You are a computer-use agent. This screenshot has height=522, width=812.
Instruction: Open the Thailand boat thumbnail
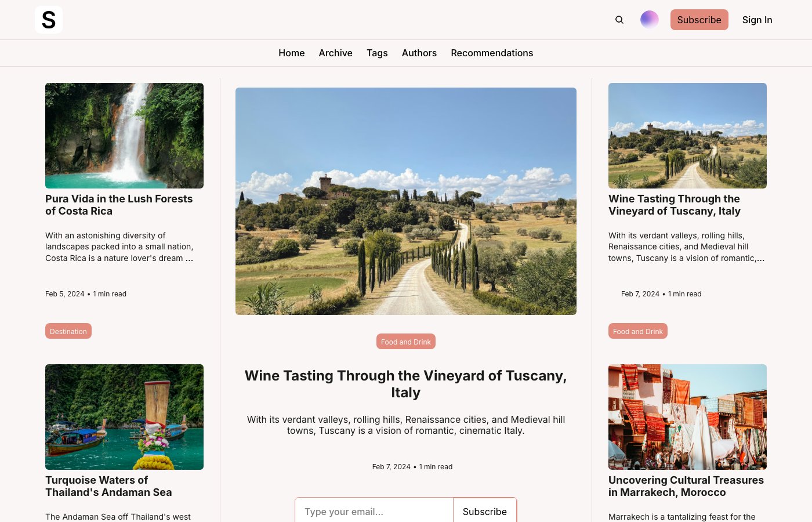[125, 417]
